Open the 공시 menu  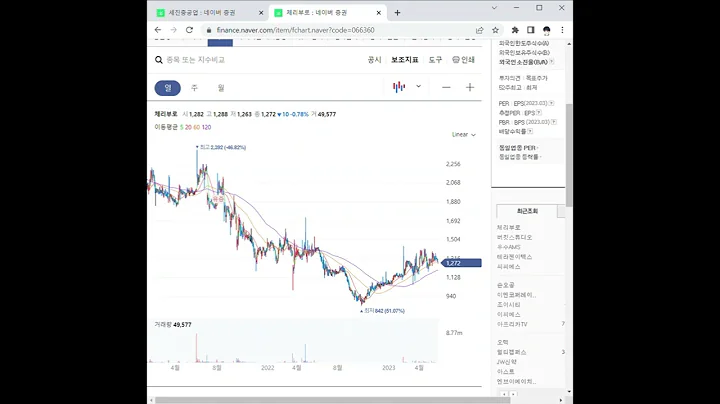(x=375, y=60)
